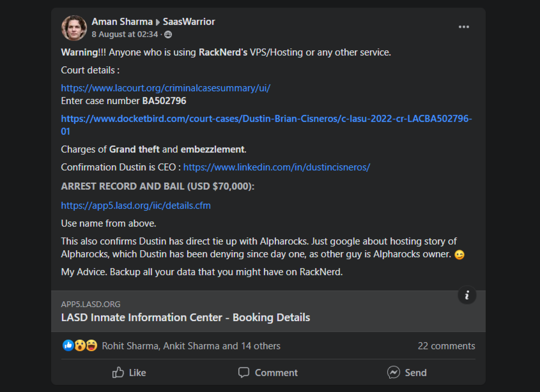This screenshot has height=392, width=540.
Task: Open the docketbird.com court case link
Action: pos(266,125)
